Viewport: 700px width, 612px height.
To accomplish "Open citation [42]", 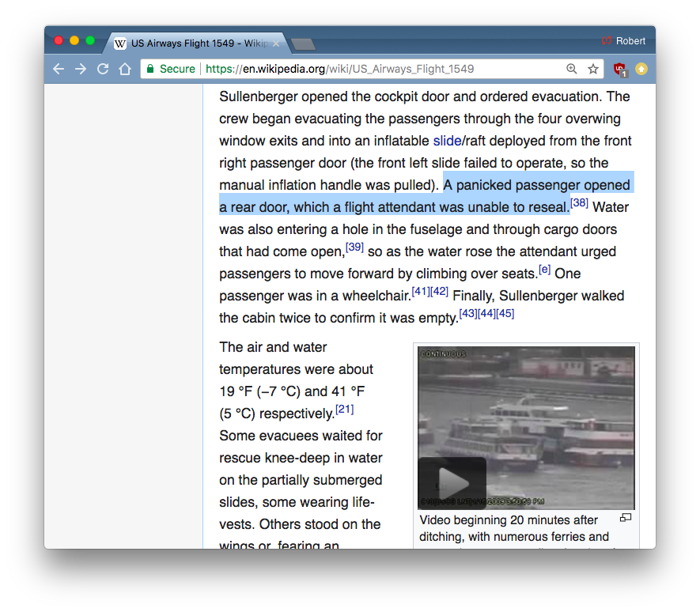I will pos(439,292).
